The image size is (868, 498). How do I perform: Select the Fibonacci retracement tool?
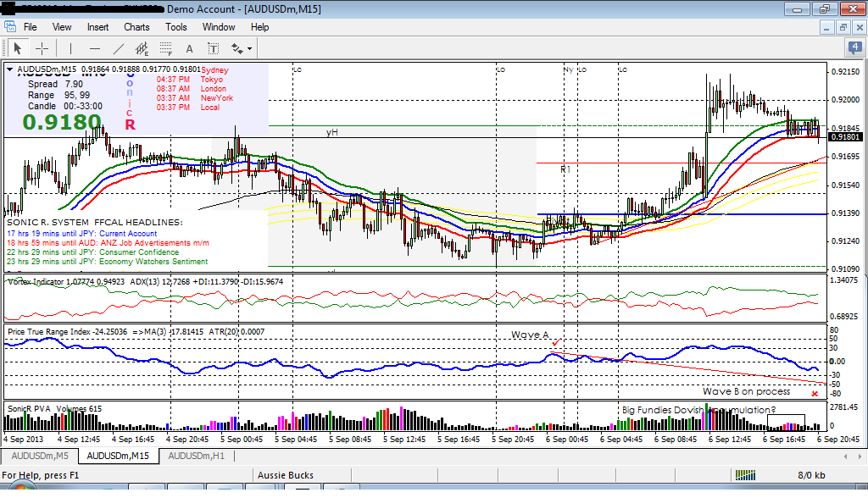click(165, 48)
